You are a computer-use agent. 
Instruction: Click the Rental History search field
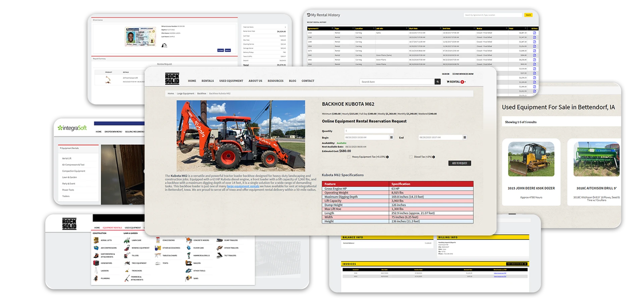pos(493,15)
